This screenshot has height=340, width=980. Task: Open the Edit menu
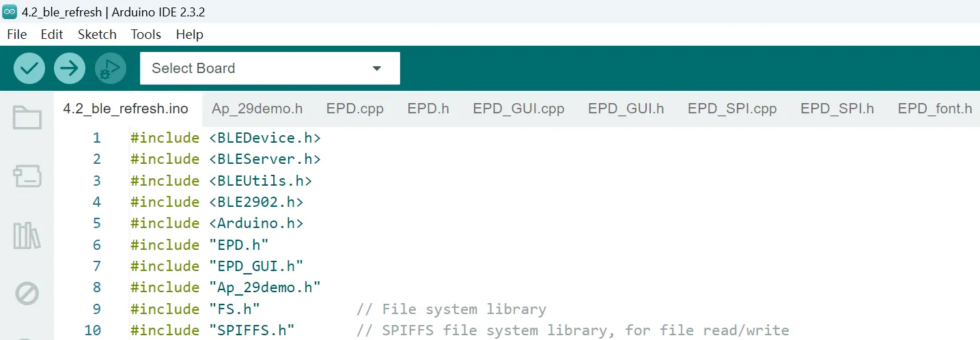point(52,34)
